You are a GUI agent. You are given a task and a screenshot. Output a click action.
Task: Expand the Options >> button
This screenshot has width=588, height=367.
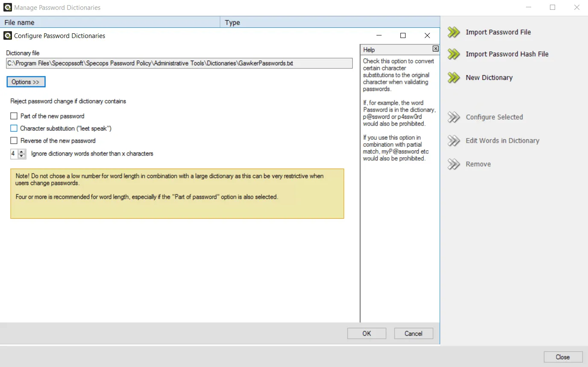click(26, 82)
